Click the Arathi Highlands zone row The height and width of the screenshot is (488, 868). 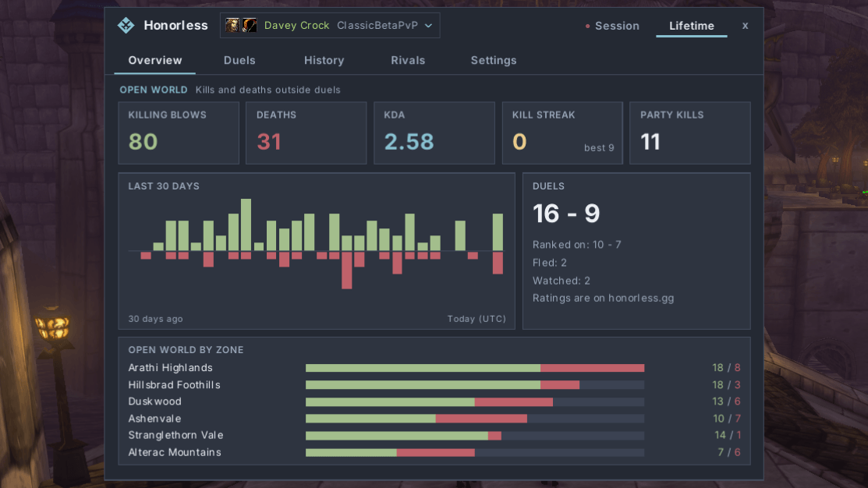click(434, 368)
